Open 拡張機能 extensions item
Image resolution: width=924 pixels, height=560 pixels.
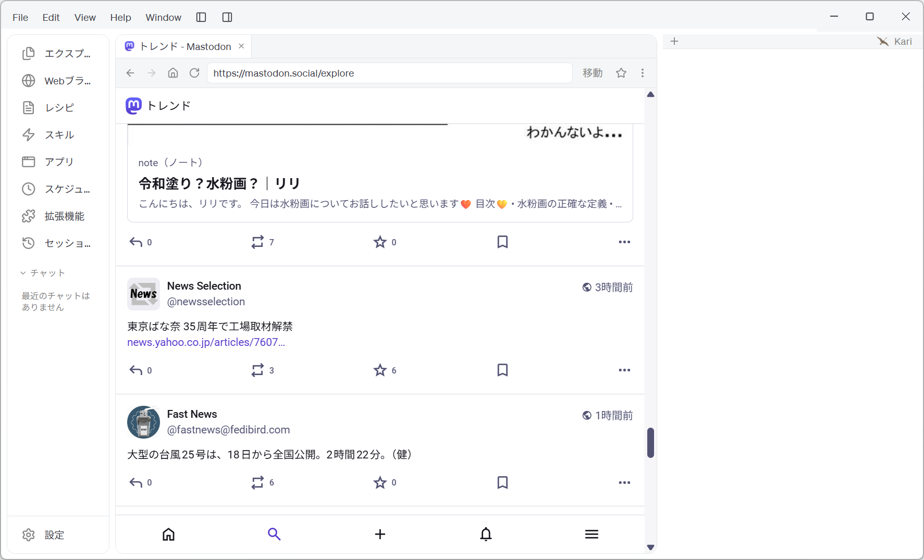click(57, 216)
